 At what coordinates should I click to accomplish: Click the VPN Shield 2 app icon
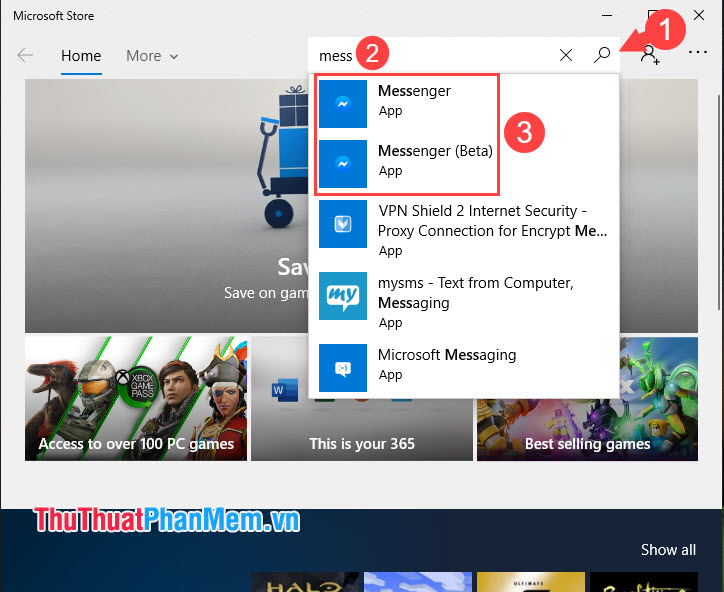(x=343, y=224)
